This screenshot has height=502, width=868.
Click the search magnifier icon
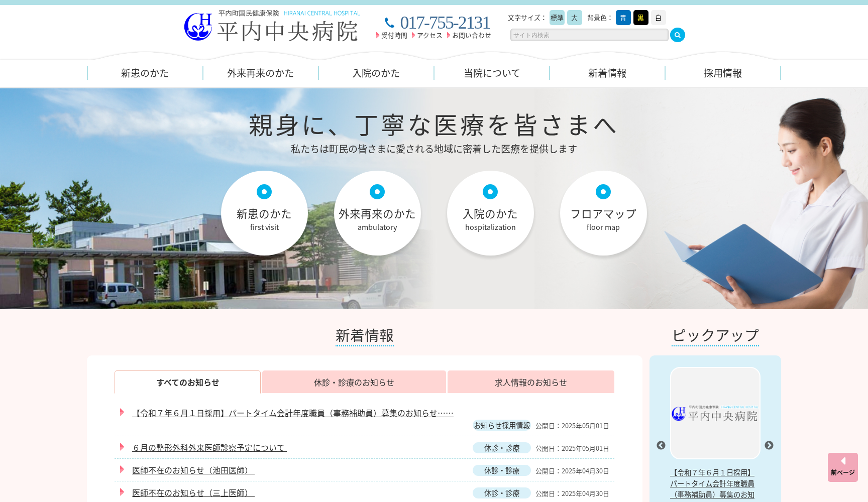[677, 35]
